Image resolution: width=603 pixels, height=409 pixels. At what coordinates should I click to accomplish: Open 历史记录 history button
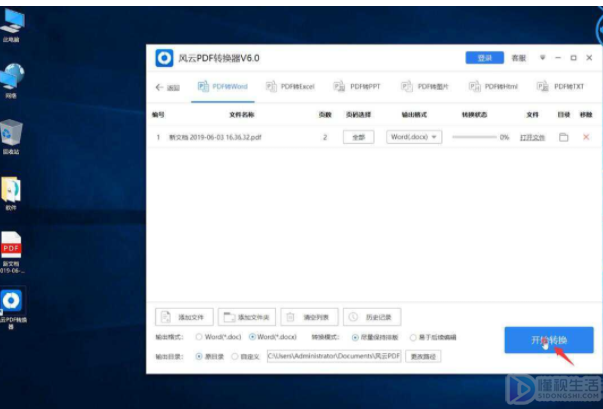pos(372,317)
